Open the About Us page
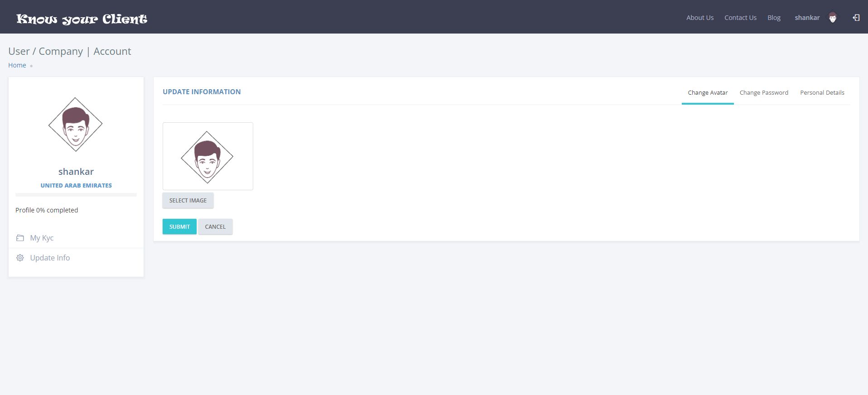The image size is (868, 395). pos(700,18)
